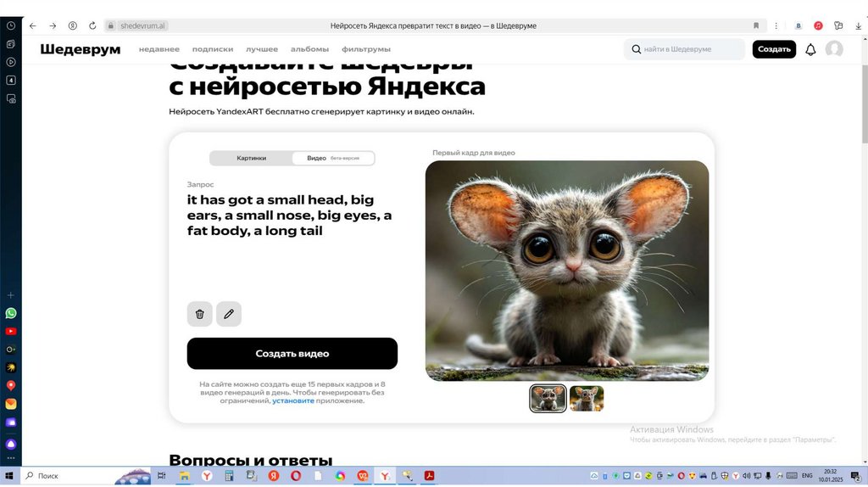Viewport: 868px width, 487px height.
Task: Open the недавнее tab in navigation
Action: coord(159,49)
